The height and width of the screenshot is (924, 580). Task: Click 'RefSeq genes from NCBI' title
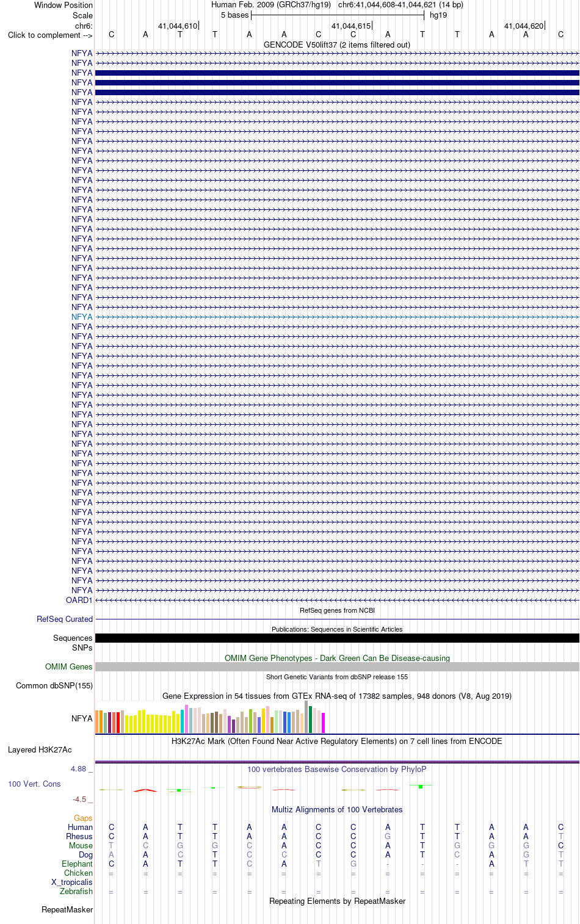pyautogui.click(x=337, y=610)
